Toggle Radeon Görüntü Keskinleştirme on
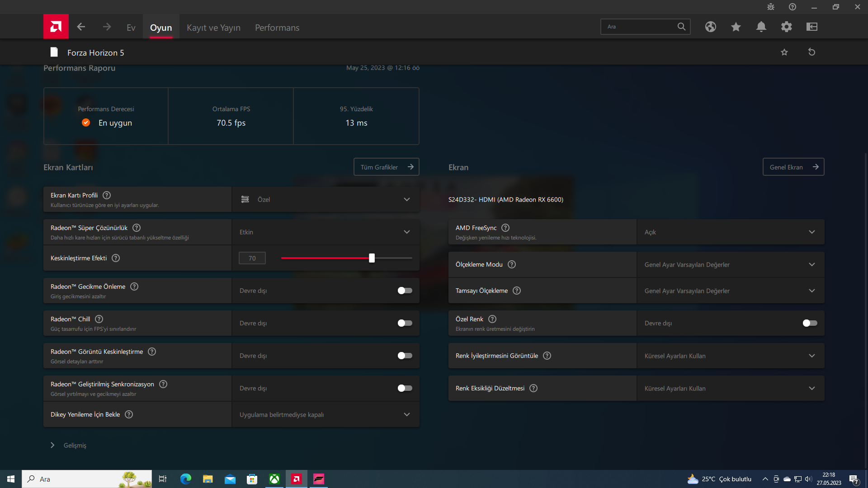 (405, 356)
